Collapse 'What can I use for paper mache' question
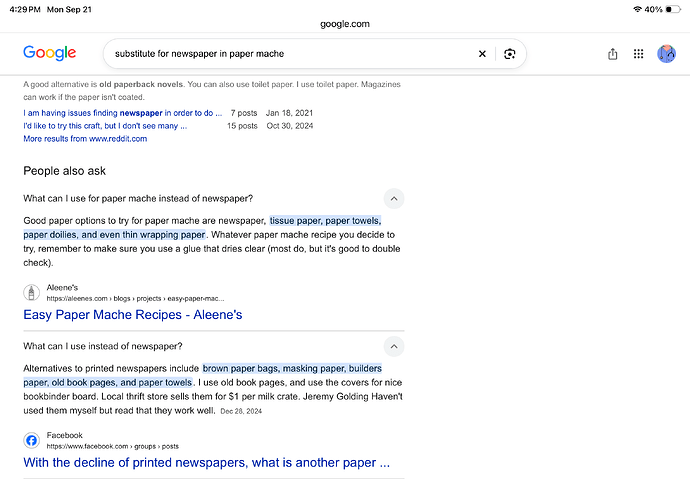This screenshot has width=690, height=479. (x=394, y=198)
